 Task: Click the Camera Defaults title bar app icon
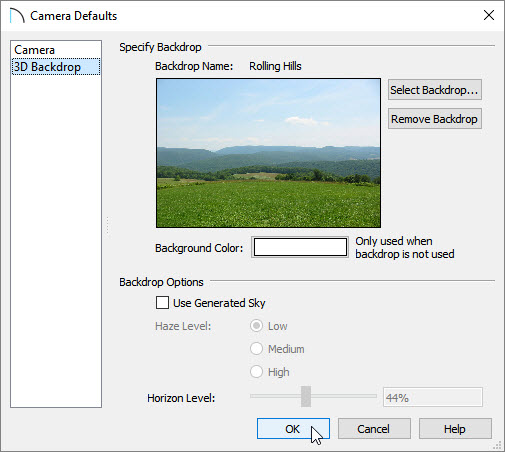(x=17, y=16)
